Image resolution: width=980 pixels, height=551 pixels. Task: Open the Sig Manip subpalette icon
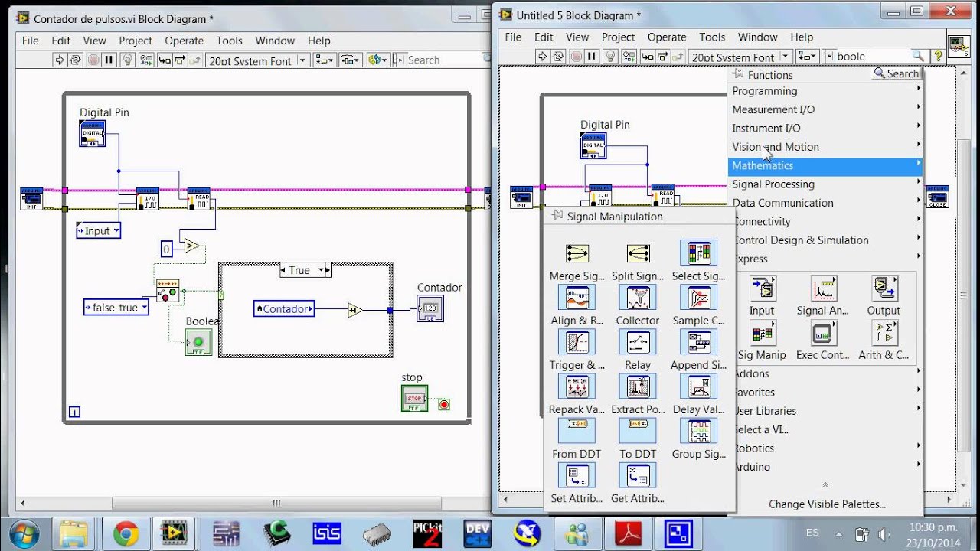coord(762,333)
